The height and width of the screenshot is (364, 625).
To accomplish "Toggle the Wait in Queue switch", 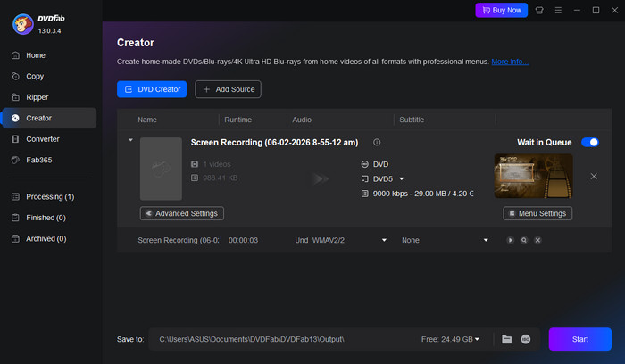I will (590, 142).
